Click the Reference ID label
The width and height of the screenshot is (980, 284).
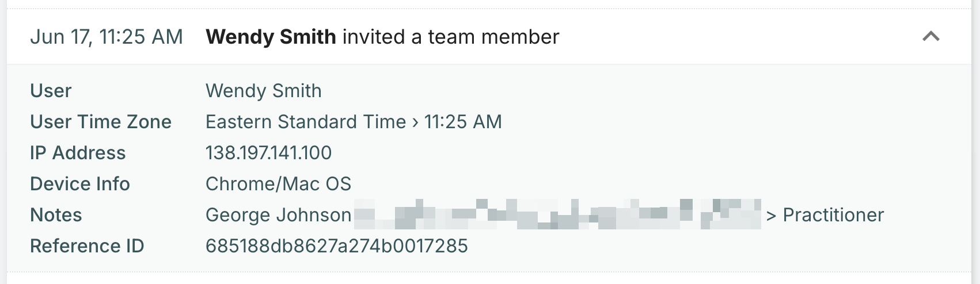87,246
